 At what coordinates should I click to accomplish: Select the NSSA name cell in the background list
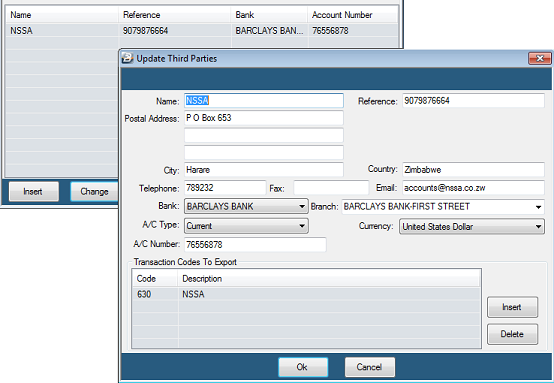(62, 31)
